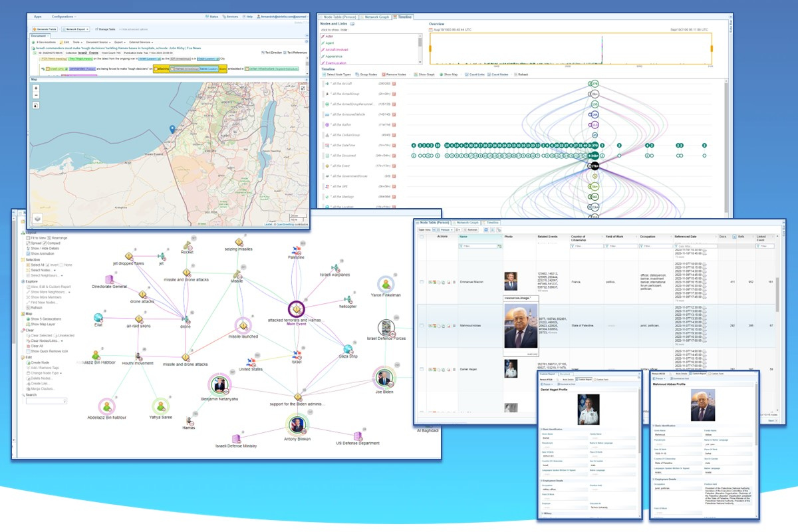
Task: Check the Mahmoud Abbas row checkbox
Action: coord(422,327)
